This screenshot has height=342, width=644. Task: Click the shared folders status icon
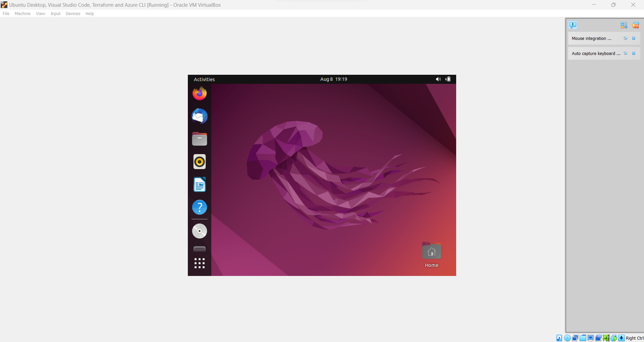[x=583, y=338]
